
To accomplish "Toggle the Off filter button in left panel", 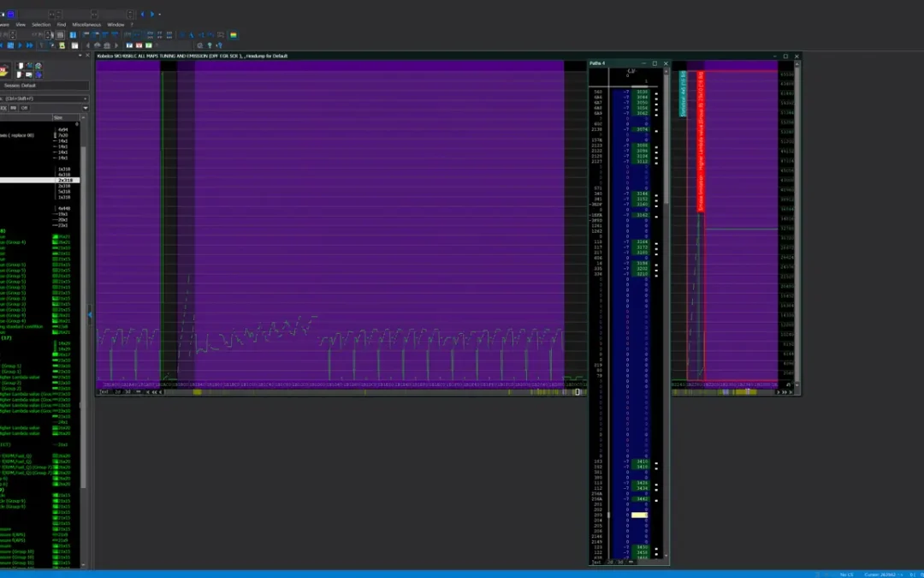I will [24, 108].
